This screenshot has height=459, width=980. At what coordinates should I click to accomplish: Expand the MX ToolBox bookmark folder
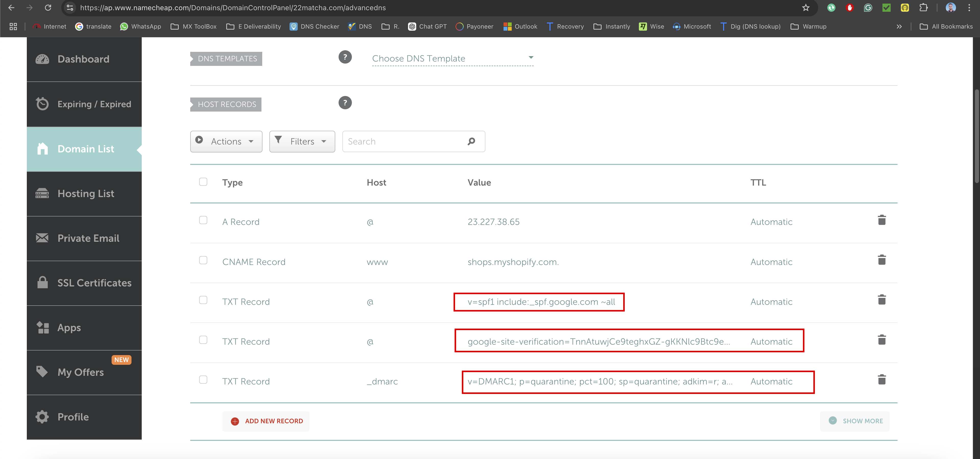pyautogui.click(x=194, y=26)
